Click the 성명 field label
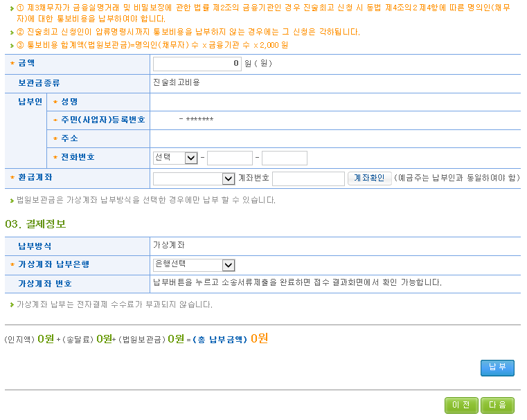 pos(69,102)
